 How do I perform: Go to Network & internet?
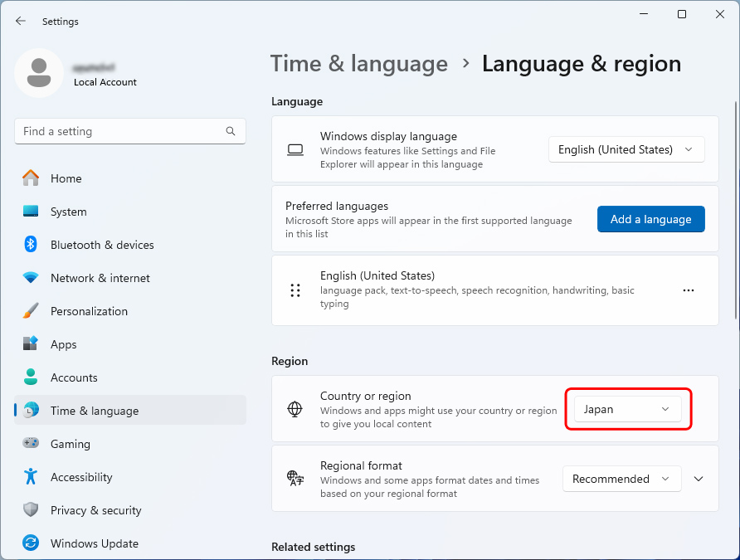pyautogui.click(x=130, y=278)
